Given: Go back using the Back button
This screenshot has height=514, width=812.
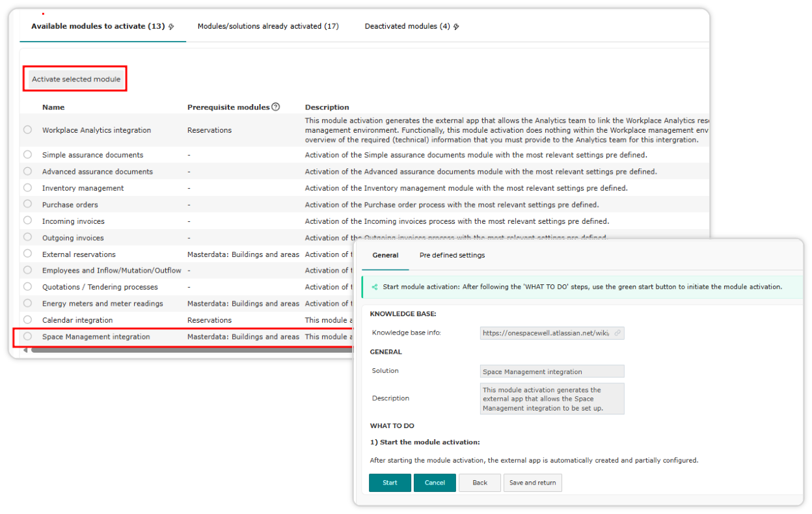Looking at the screenshot, I should tap(480, 483).
